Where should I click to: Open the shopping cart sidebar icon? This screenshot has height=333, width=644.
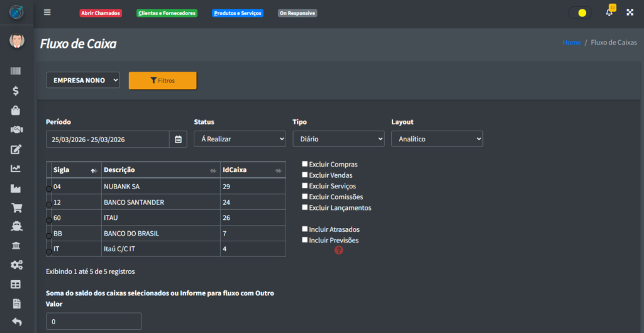click(16, 207)
